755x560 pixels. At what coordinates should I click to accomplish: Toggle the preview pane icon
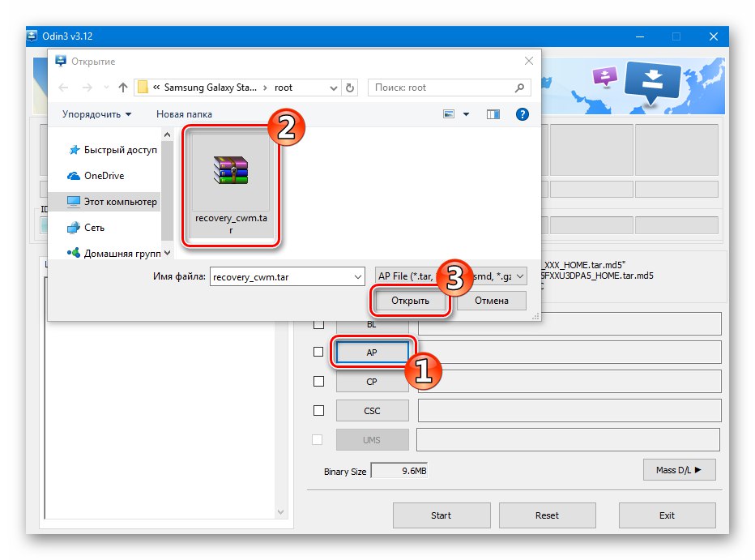point(493,114)
